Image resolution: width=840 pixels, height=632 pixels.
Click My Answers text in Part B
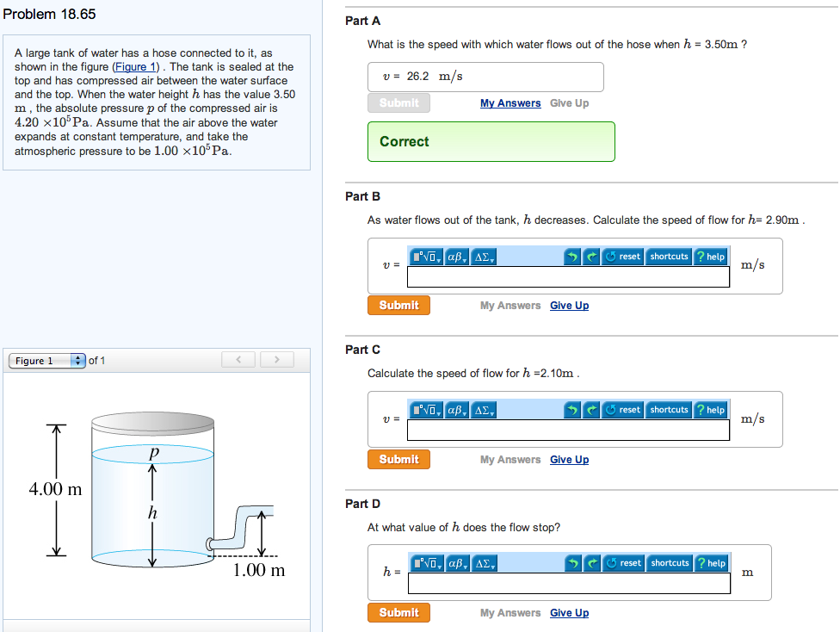(510, 306)
